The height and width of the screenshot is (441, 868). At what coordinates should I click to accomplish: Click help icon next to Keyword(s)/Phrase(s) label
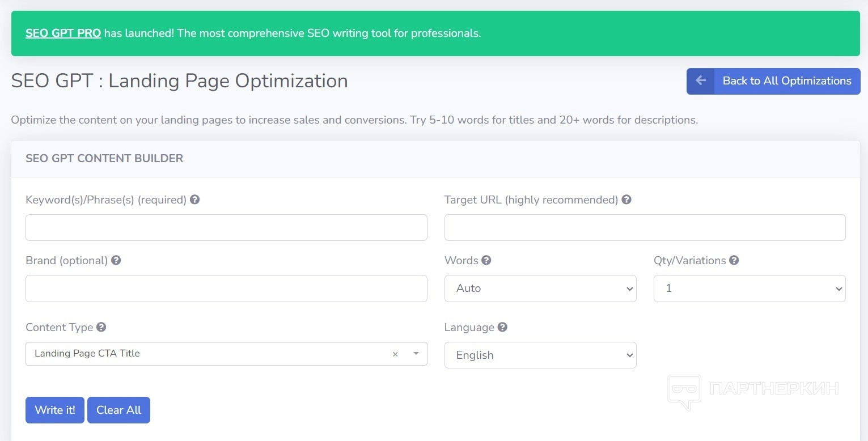[195, 200]
